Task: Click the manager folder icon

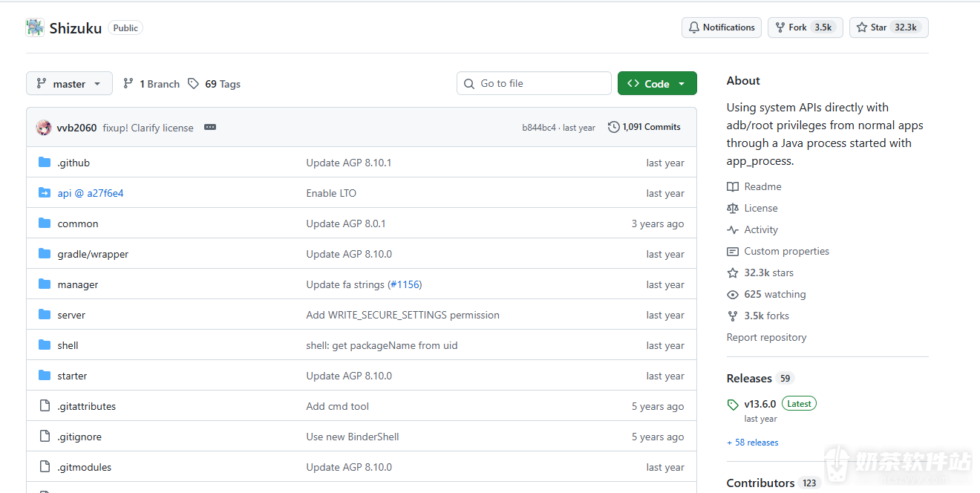Action: pos(45,284)
